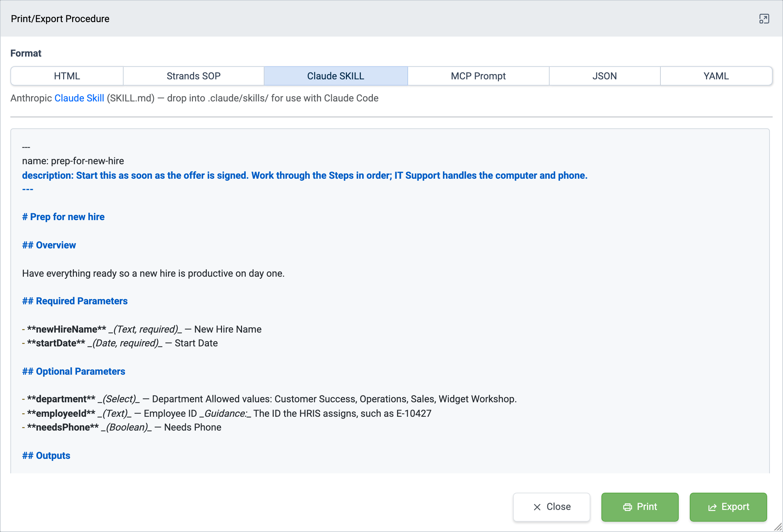Click the description line in preview
The width and height of the screenshot is (783, 532).
click(x=305, y=175)
